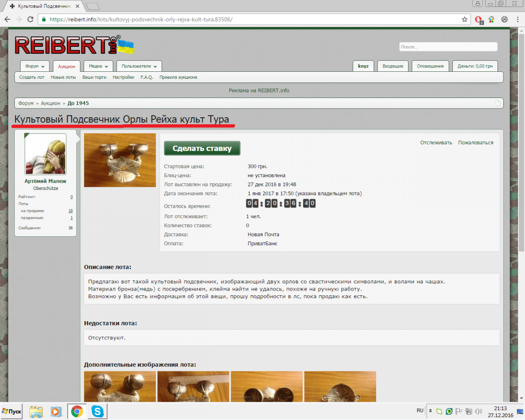Focus the Поиск search field

pyautogui.click(x=448, y=46)
